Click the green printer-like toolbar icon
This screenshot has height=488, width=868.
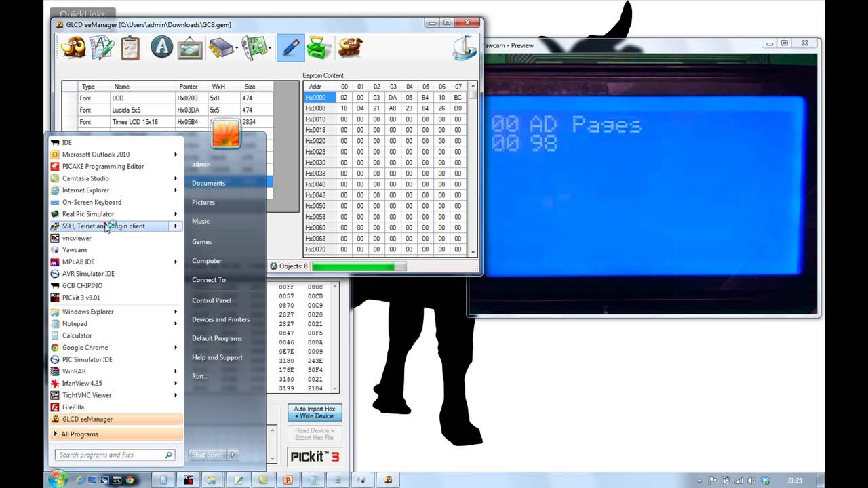pos(318,47)
